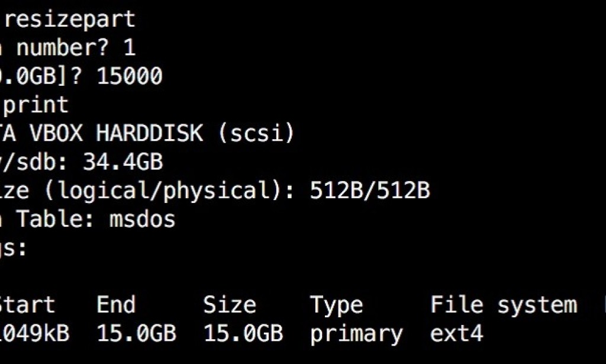Click the "Start" column header
The height and width of the screenshot is (364, 606).
26,305
